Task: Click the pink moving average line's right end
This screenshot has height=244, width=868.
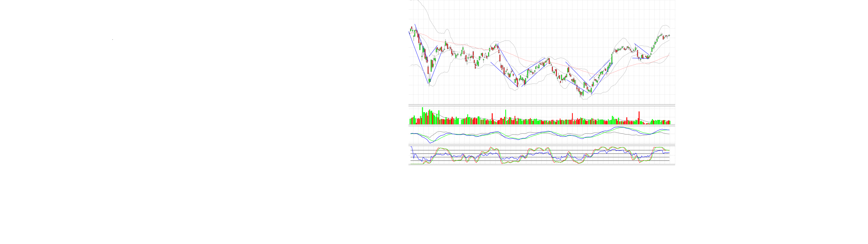Action: coord(669,55)
